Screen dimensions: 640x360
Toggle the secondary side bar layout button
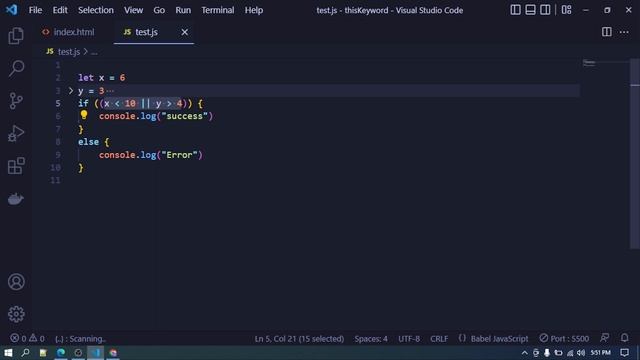545,10
